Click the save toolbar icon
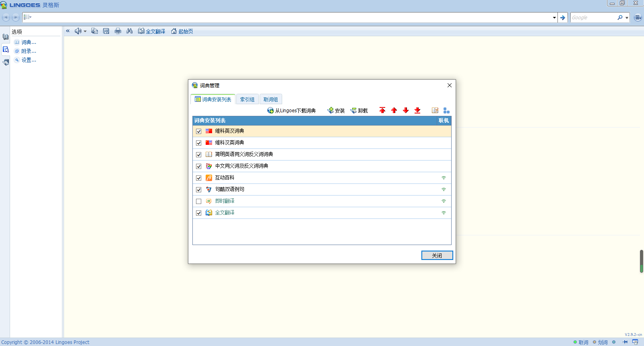Viewport: 644px width, 346px height. tap(106, 31)
